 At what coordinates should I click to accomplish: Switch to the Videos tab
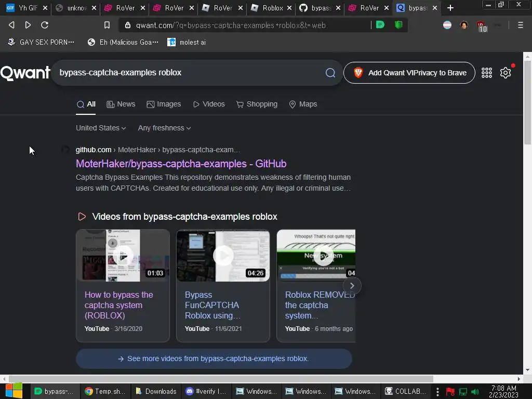209,104
